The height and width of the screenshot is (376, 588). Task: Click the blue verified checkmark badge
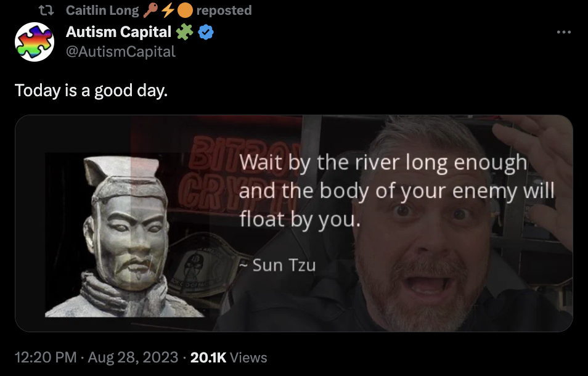tap(206, 32)
